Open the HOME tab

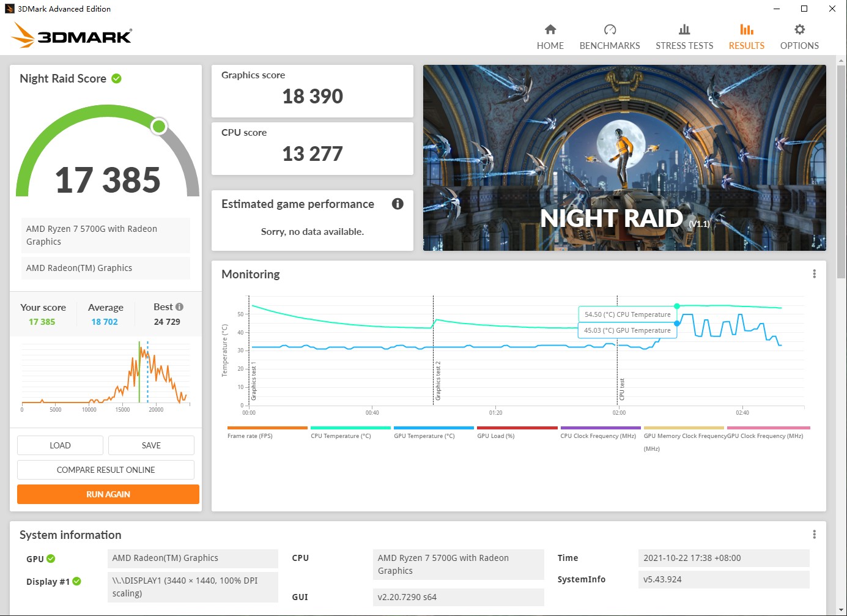pos(550,37)
